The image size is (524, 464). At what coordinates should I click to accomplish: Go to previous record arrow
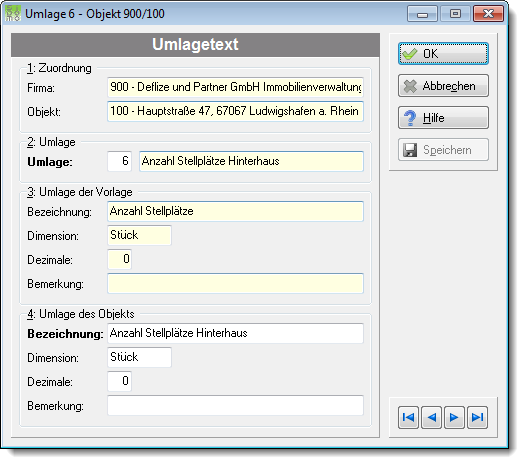pos(431,417)
